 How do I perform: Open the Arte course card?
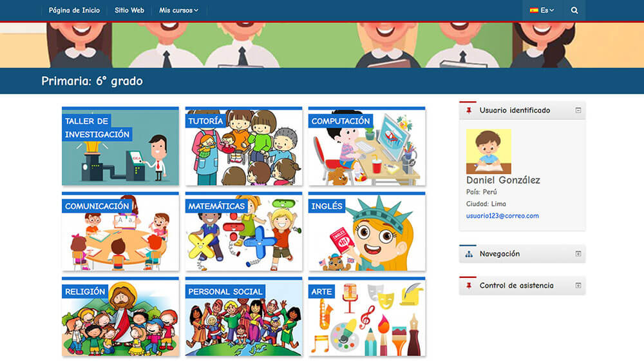[x=367, y=317]
